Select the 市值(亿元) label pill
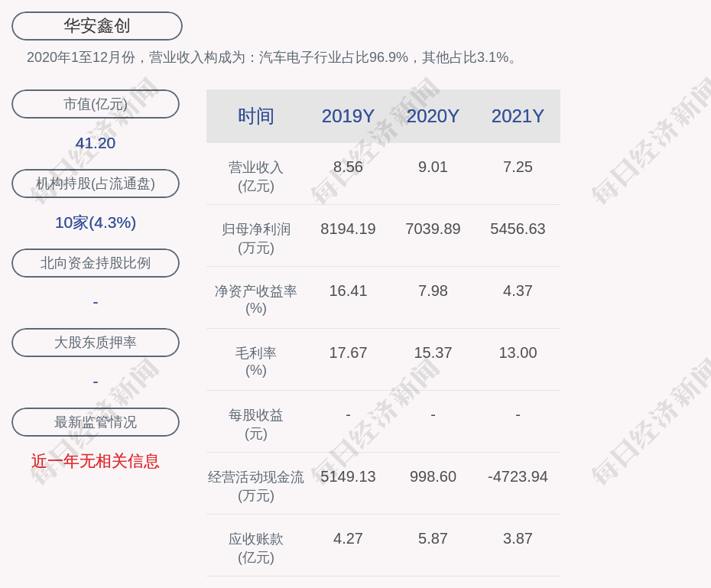Screen dimensions: 711x588 [x=96, y=104]
